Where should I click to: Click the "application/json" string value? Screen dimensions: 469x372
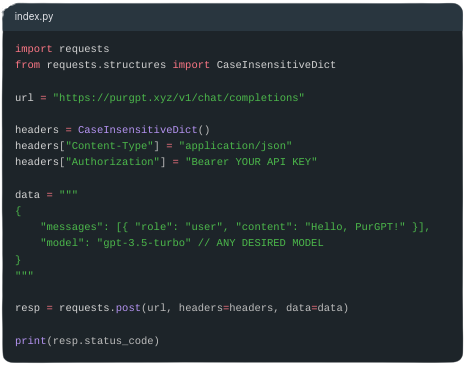pos(235,146)
